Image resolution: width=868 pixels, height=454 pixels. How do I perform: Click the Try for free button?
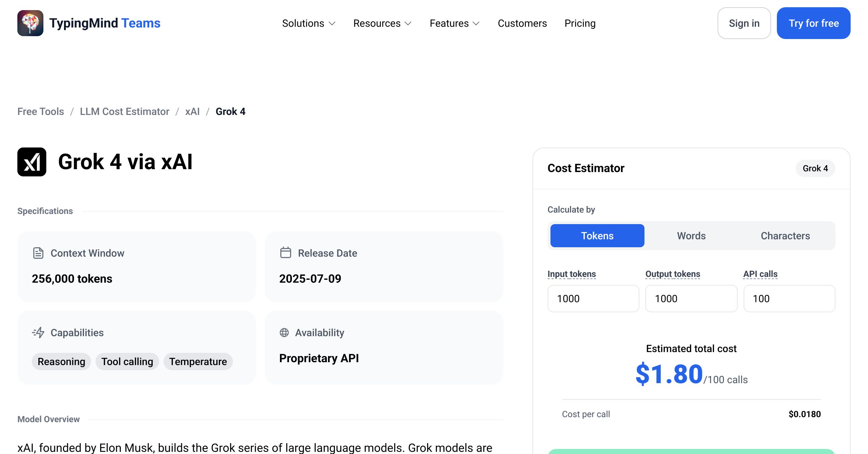pyautogui.click(x=814, y=23)
